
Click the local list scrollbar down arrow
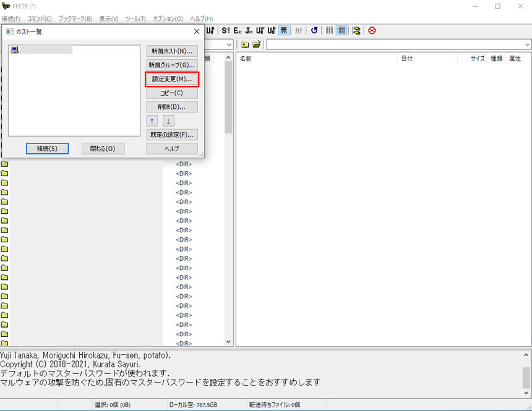[x=228, y=342]
